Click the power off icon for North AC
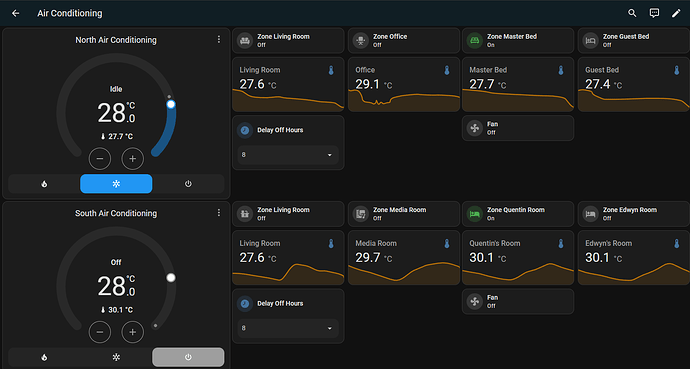Screen dimensions: 690x369 pos(188,184)
